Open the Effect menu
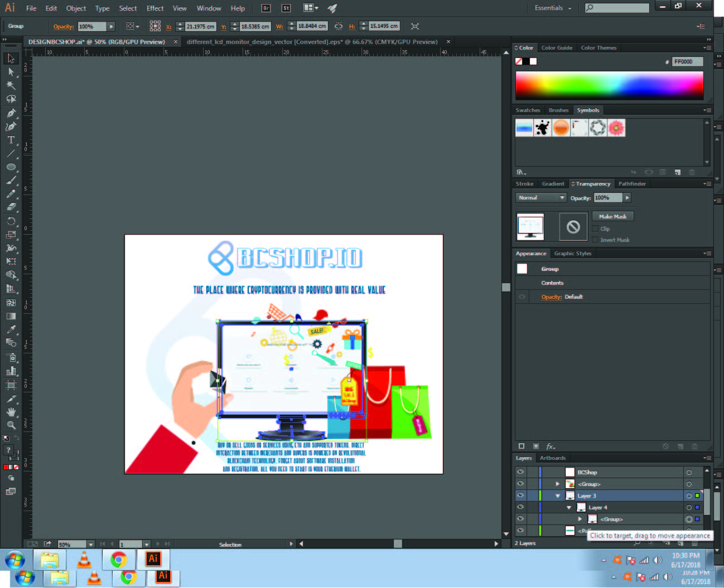 [x=155, y=8]
